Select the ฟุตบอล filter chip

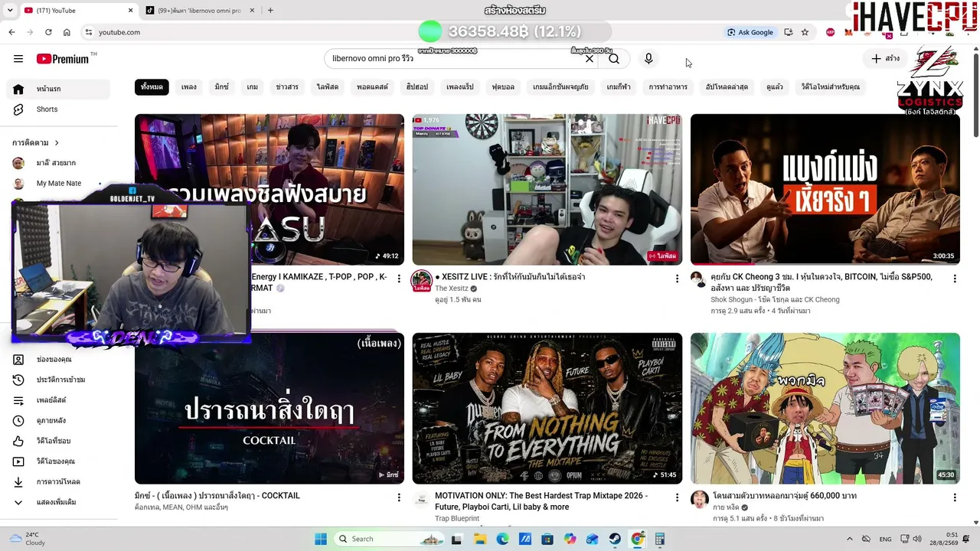pos(504,87)
